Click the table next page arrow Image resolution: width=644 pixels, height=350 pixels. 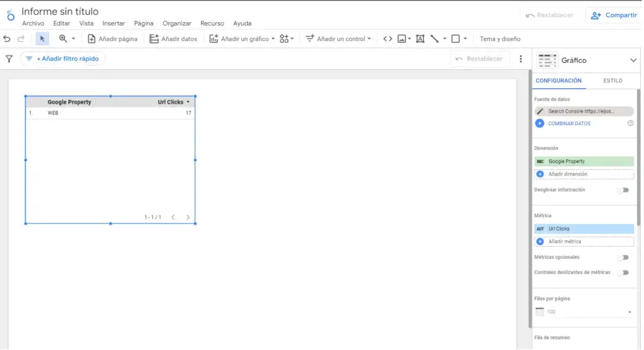click(x=187, y=217)
